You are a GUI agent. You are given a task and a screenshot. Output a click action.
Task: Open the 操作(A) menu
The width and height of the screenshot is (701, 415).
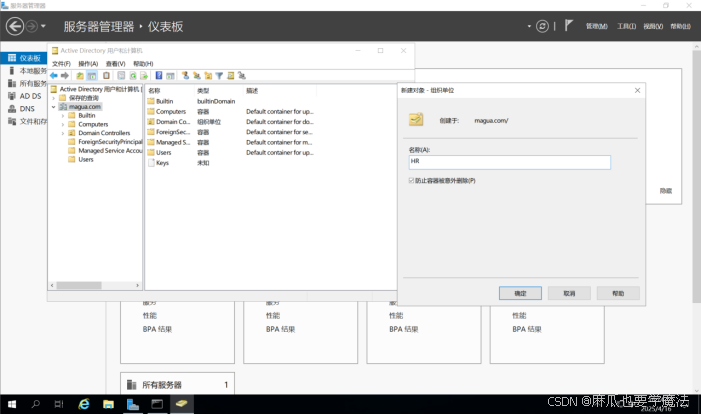[88, 64]
